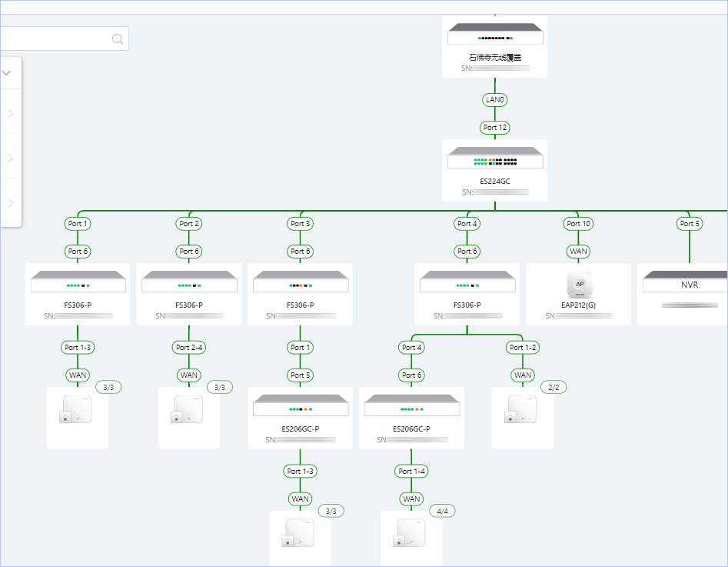The width and height of the screenshot is (728, 567).
Task: Select the EAP212(G) access point icon
Action: (x=579, y=285)
